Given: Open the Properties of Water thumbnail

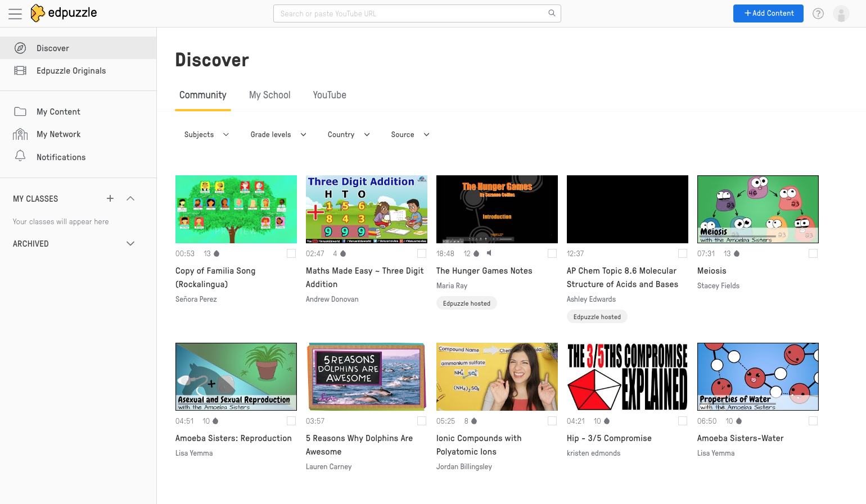Looking at the screenshot, I should (x=758, y=376).
